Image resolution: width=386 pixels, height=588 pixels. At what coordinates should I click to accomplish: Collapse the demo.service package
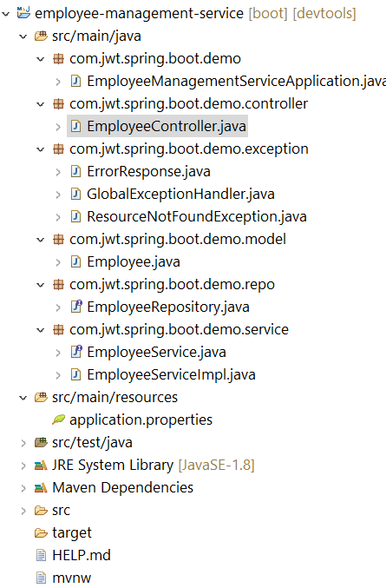click(41, 330)
